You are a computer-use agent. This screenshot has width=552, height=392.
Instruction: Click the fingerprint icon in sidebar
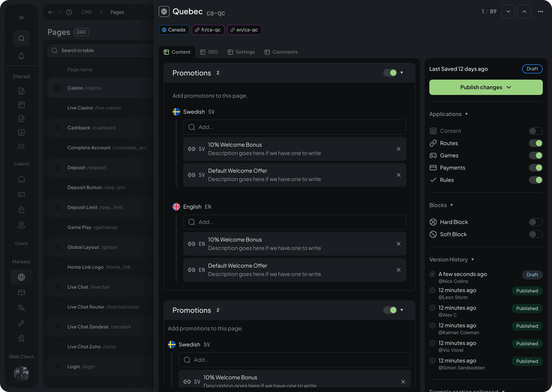tap(21, 338)
